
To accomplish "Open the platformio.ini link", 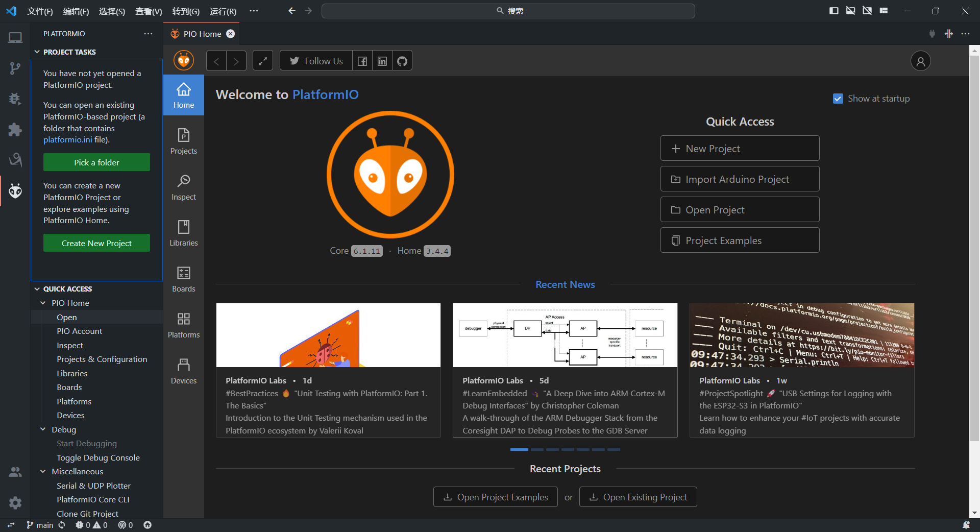I will coord(68,140).
